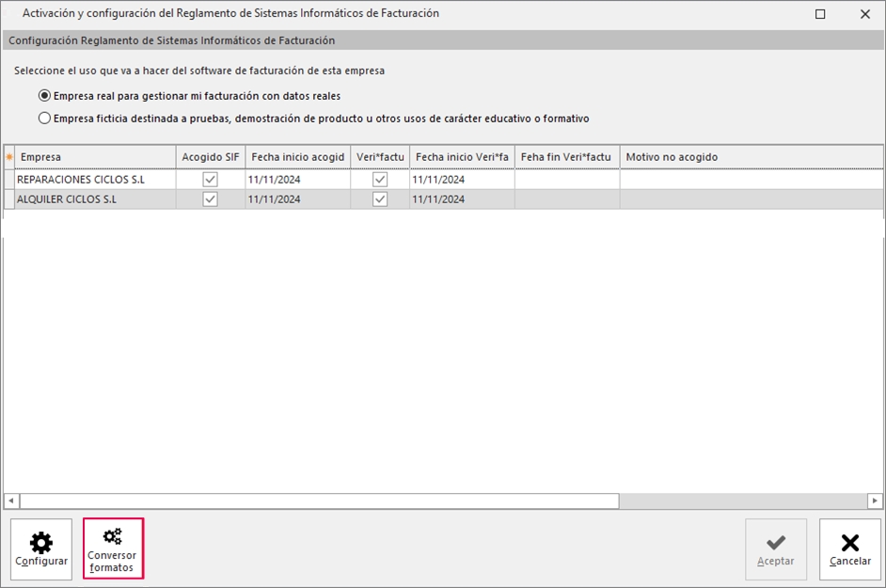Image resolution: width=886 pixels, height=588 pixels.
Task: Click the horizontal scrollbar right arrow
Action: 875,501
